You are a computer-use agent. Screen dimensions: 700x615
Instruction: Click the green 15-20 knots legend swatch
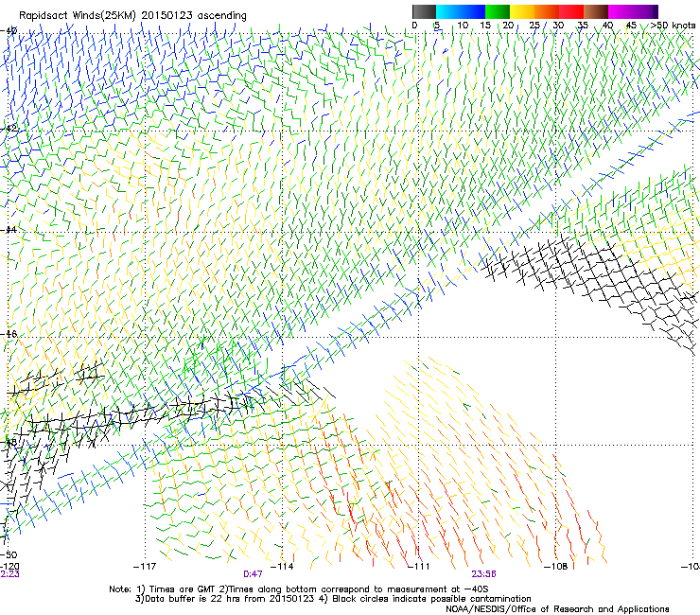498,11
